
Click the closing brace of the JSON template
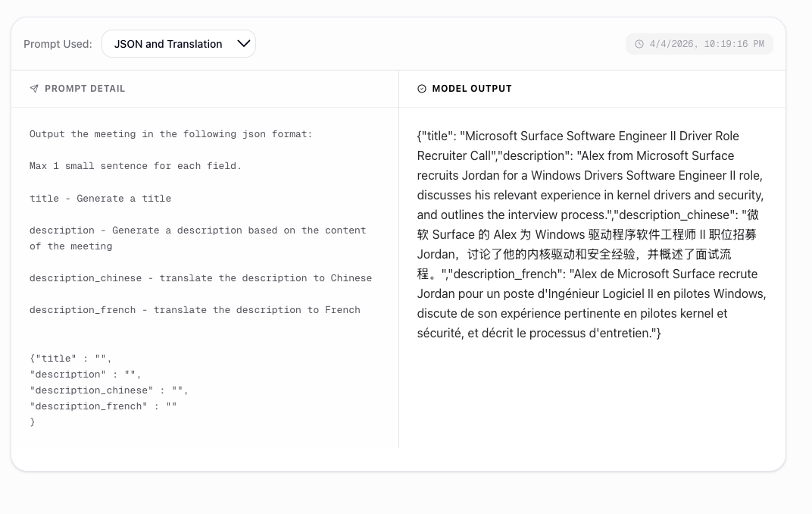(x=32, y=422)
